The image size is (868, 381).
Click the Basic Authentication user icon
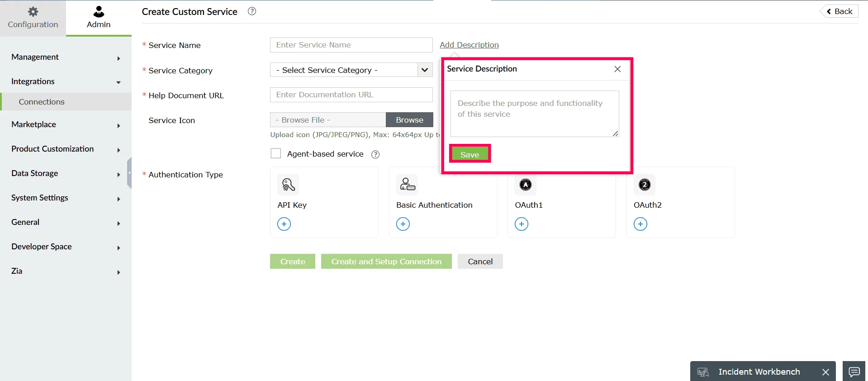tap(407, 185)
